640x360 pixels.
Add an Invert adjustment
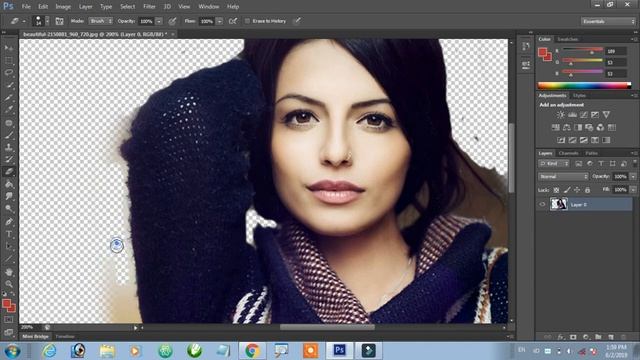561,140
